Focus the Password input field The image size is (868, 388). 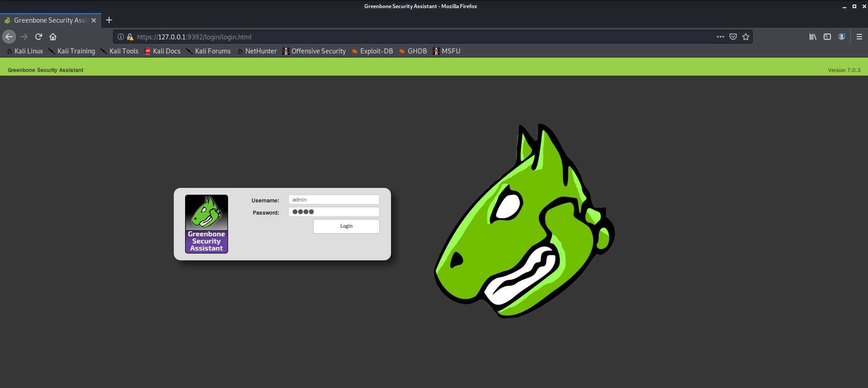pos(334,212)
